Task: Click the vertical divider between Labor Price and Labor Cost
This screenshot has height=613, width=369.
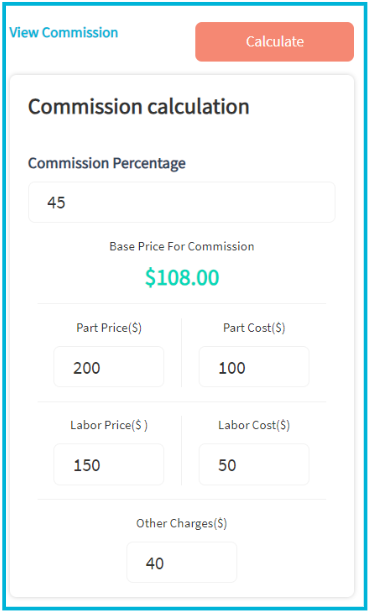Action: pyautogui.click(x=182, y=450)
